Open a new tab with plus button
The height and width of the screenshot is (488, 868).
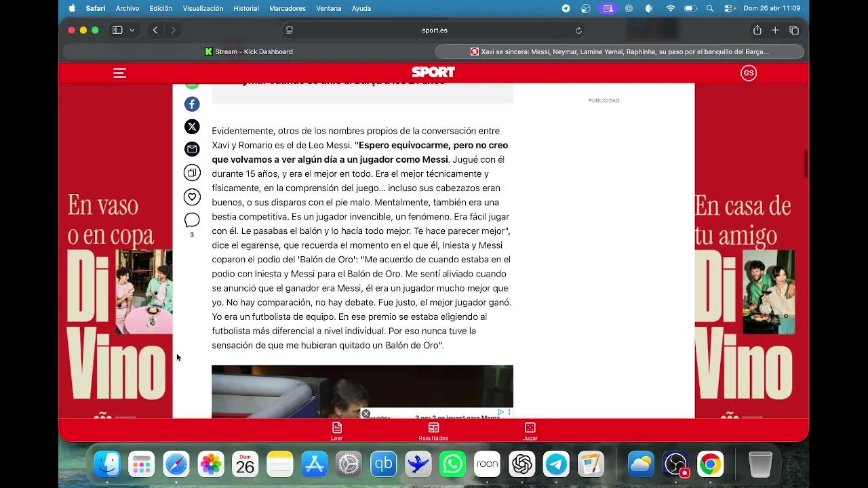pyautogui.click(x=775, y=30)
